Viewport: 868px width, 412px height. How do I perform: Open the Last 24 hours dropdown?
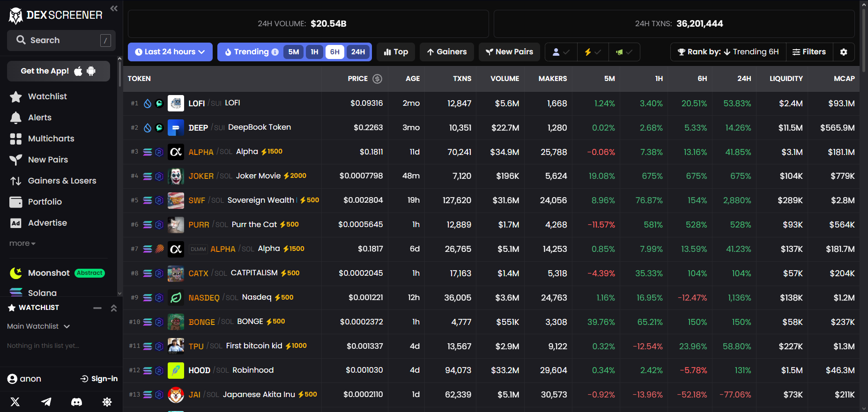click(170, 52)
